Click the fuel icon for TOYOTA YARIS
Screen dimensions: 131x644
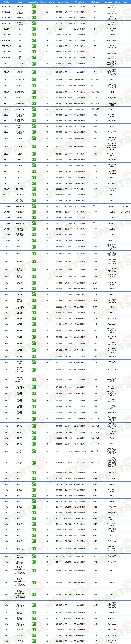click(34, 240)
